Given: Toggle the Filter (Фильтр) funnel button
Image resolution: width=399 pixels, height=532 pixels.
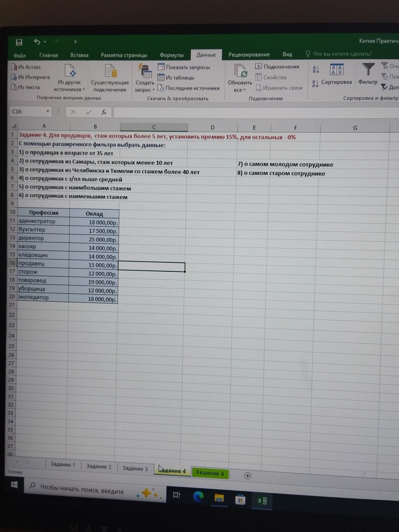Looking at the screenshot, I should 368,74.
